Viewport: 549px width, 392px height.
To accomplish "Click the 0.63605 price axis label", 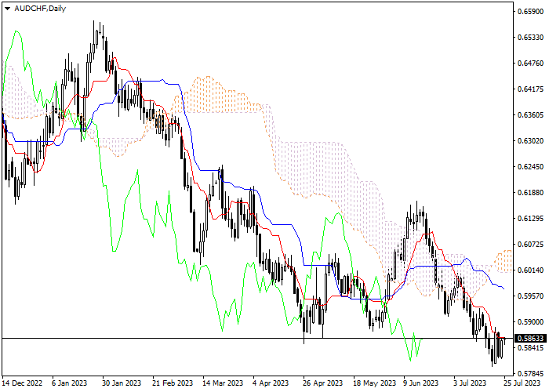I will click(x=530, y=115).
